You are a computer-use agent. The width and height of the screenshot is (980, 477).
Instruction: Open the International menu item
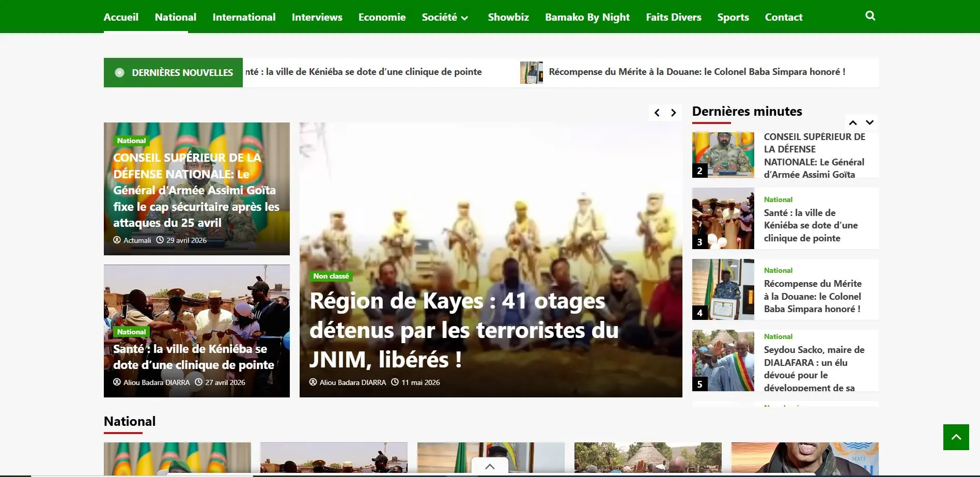coord(244,17)
